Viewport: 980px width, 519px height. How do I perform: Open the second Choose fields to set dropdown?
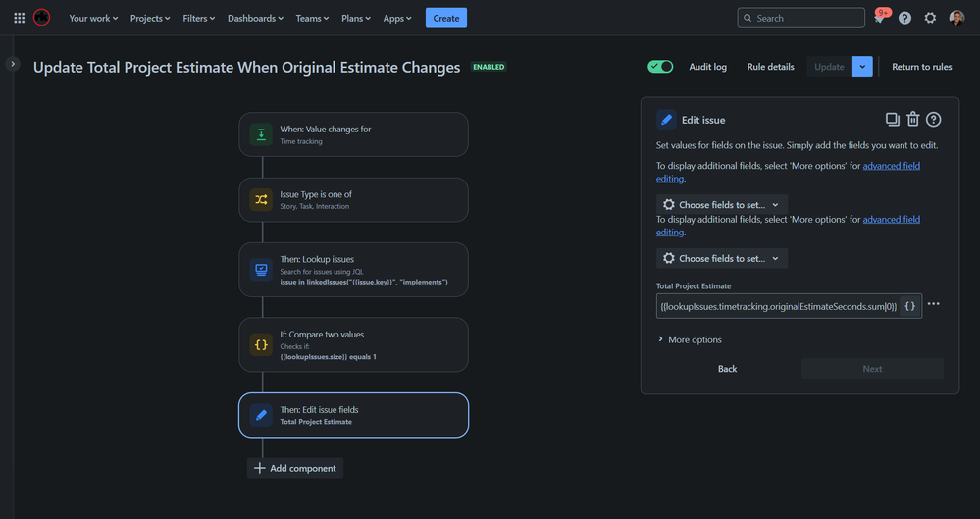coord(722,258)
